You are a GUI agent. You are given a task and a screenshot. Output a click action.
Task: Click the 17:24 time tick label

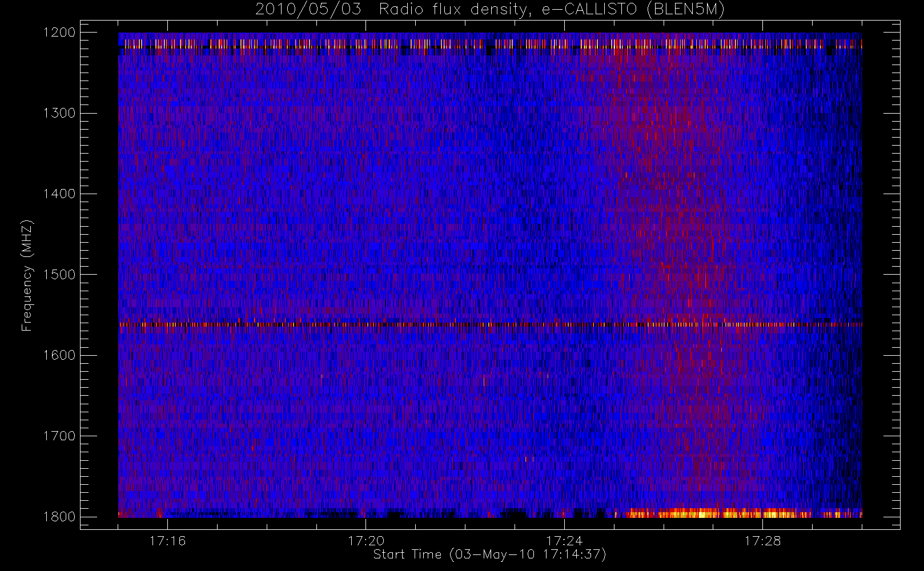[564, 541]
